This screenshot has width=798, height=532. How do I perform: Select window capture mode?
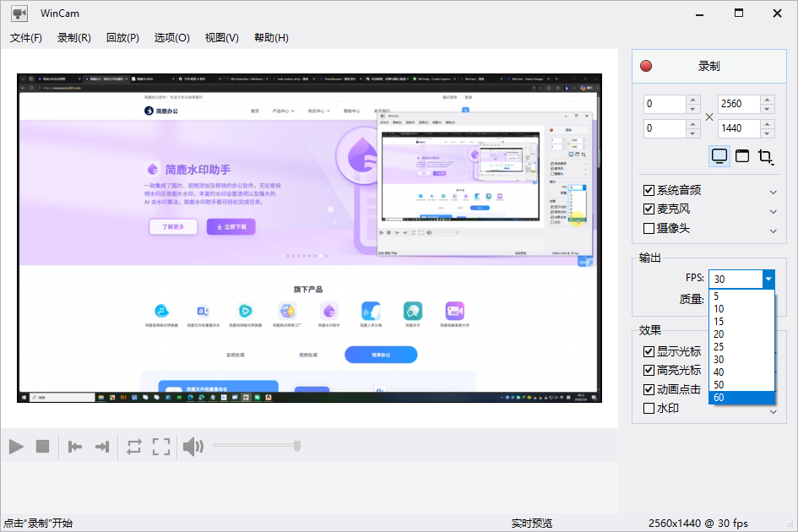[x=742, y=156]
